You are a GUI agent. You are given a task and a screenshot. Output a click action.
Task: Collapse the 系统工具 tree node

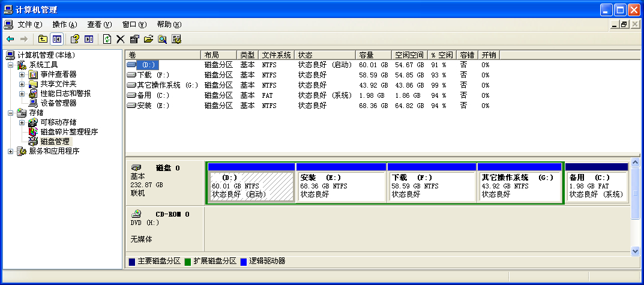click(10, 65)
